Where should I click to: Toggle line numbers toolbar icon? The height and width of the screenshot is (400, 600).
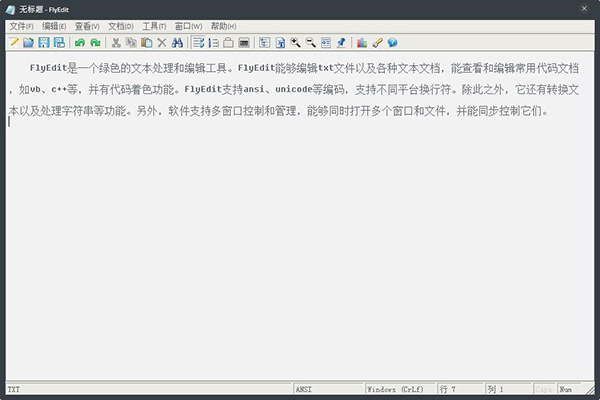pyautogui.click(x=214, y=42)
